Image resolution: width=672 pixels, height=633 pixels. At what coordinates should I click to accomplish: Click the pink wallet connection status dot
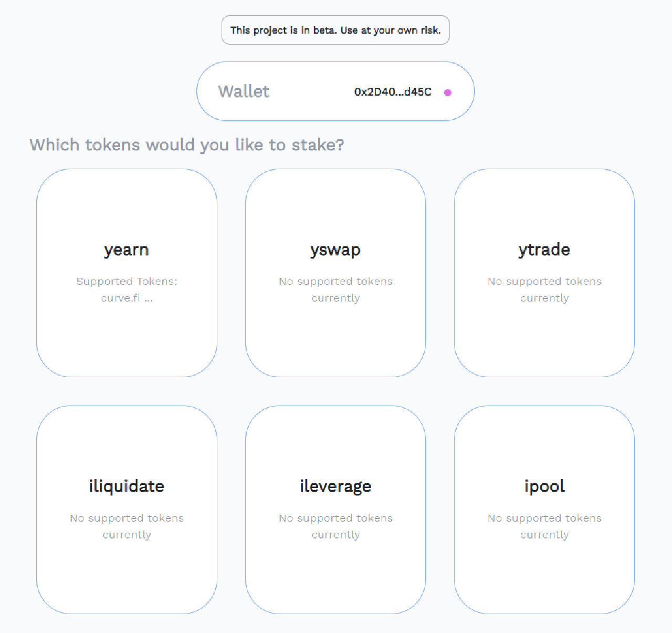(448, 92)
